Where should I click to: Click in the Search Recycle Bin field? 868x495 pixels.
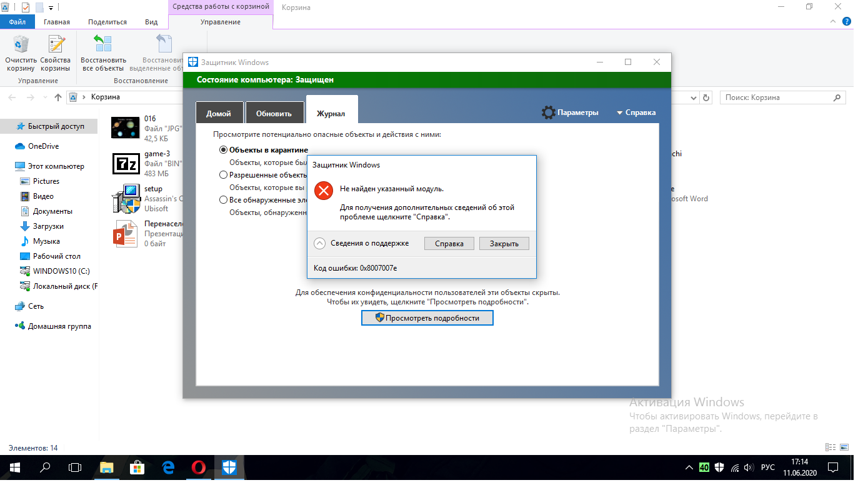click(782, 97)
